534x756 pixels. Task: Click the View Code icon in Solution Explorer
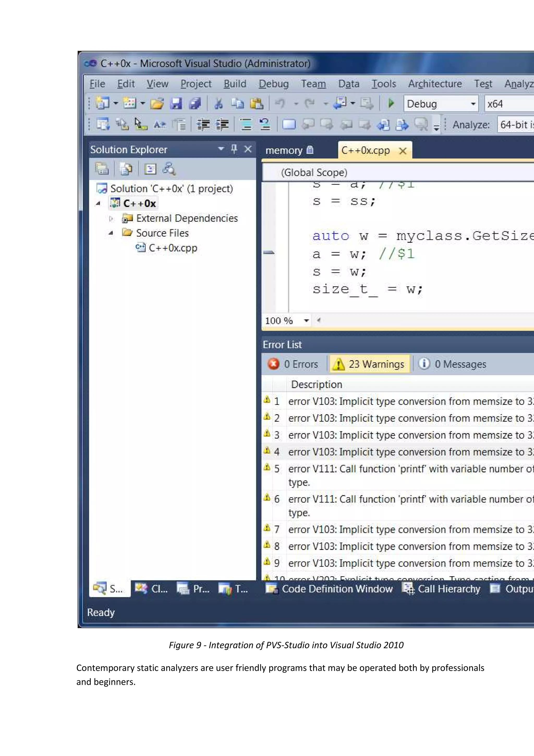[x=150, y=169]
